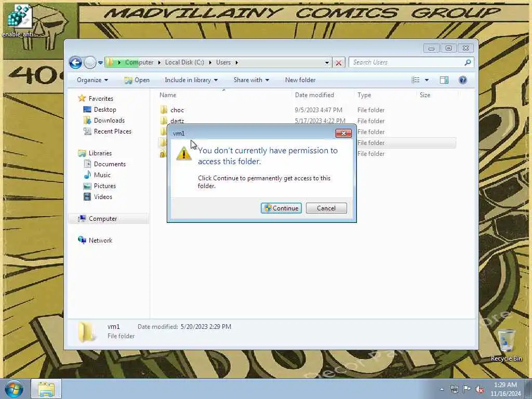This screenshot has height=399, width=532.
Task: Open the Documents library
Action: pyautogui.click(x=110, y=164)
